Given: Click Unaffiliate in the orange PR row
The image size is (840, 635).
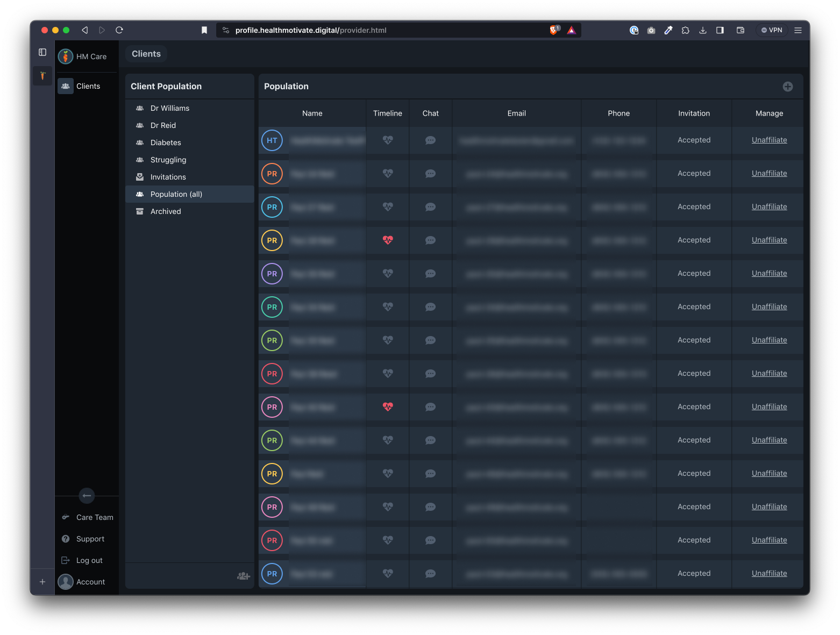Looking at the screenshot, I should point(769,173).
